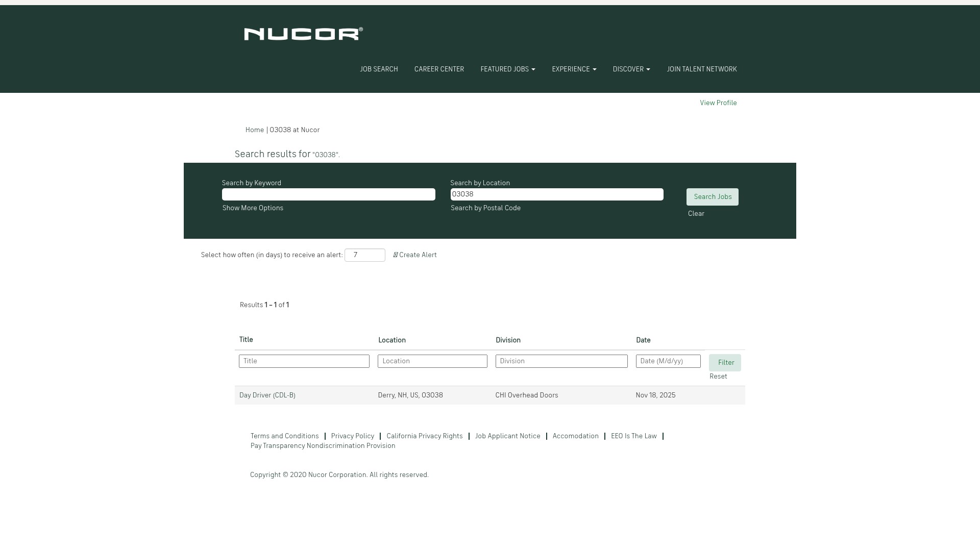The width and height of the screenshot is (980, 551).
Task: Sort results by Location column
Action: (x=392, y=340)
